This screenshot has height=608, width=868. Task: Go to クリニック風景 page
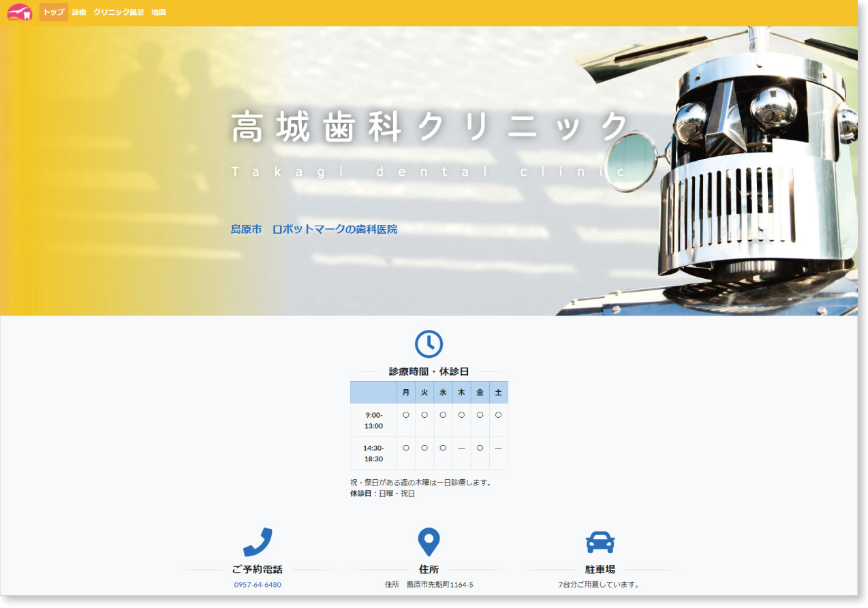[x=119, y=12]
